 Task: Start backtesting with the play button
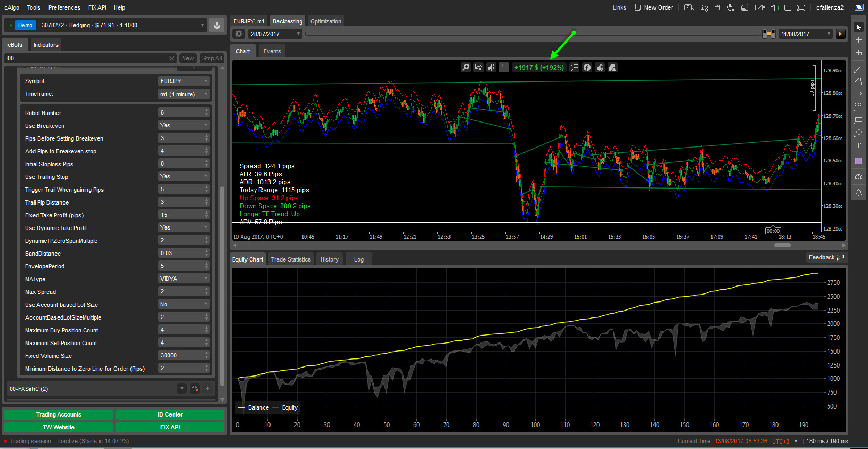pos(840,34)
